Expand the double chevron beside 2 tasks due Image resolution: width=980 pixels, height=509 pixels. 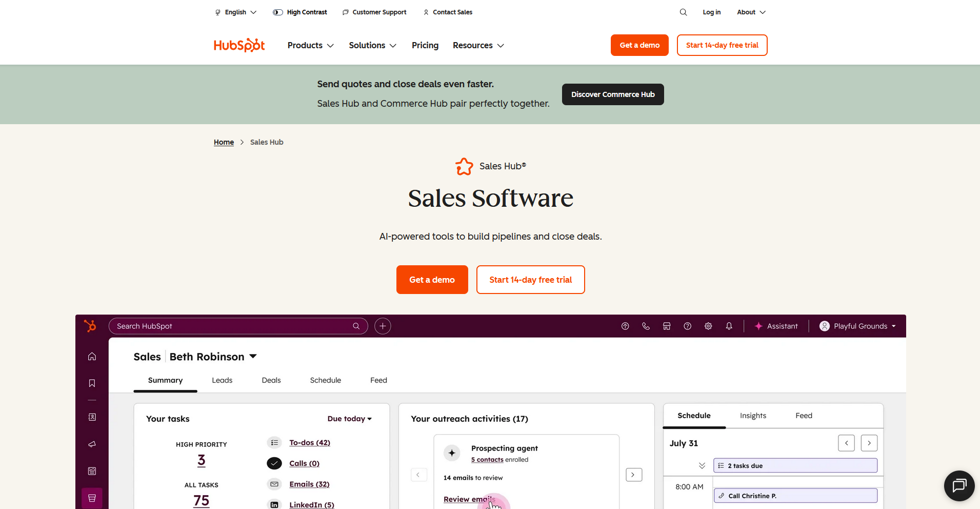[x=702, y=465]
